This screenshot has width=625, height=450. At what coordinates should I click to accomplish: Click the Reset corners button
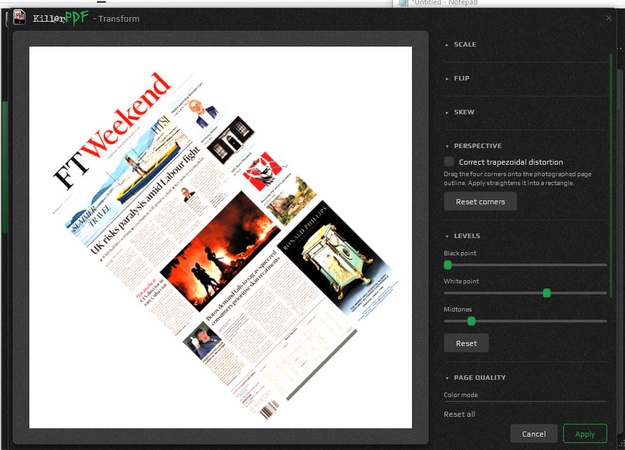[x=480, y=202]
